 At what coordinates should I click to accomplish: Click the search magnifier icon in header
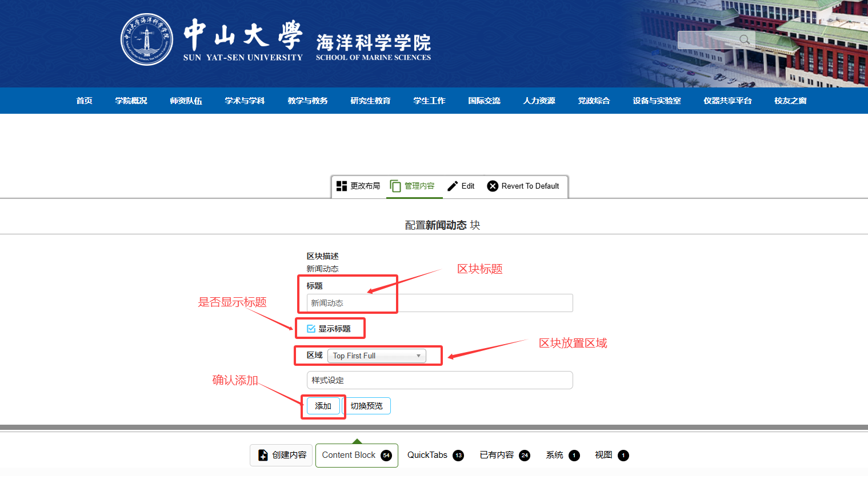744,39
